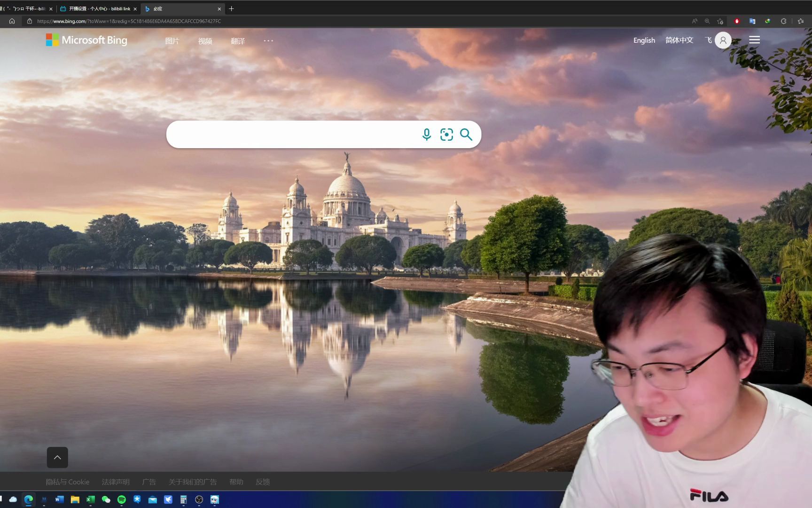
Task: Open the zoom control in the address bar
Action: click(707, 21)
